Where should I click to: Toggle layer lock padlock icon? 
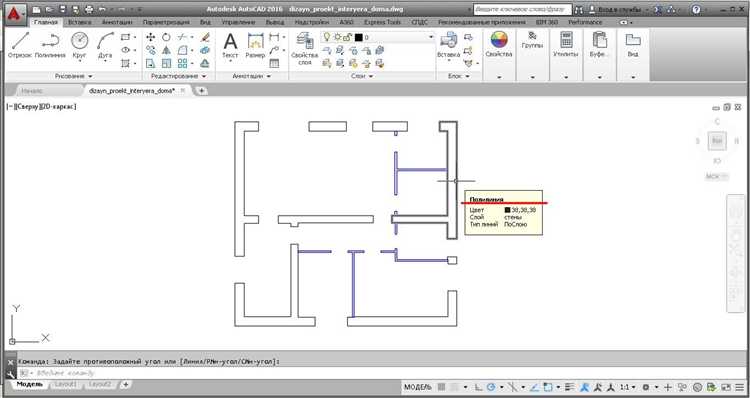point(348,37)
